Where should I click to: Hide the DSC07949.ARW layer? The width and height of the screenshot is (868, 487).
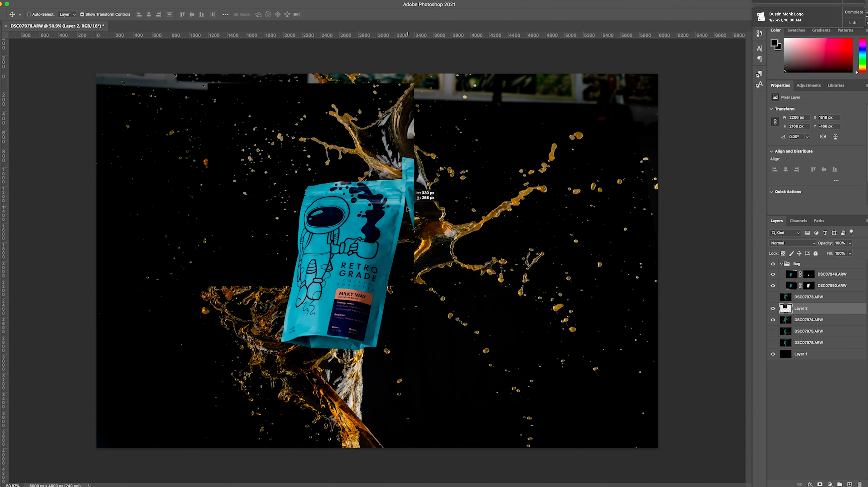(x=773, y=274)
